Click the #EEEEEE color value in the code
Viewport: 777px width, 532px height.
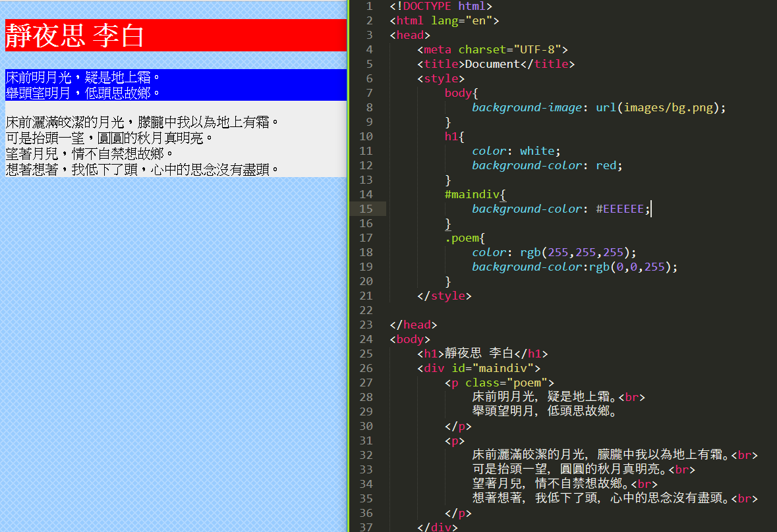pos(619,209)
